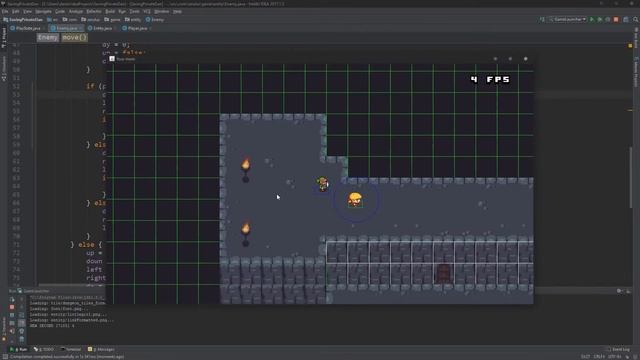Toggle scroll-to-end icon in Run console
Viewport: 640px width, 360px height.
(22, 323)
